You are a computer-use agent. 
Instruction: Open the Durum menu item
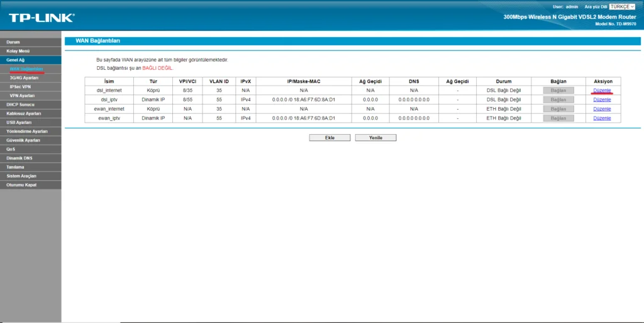[x=13, y=42]
